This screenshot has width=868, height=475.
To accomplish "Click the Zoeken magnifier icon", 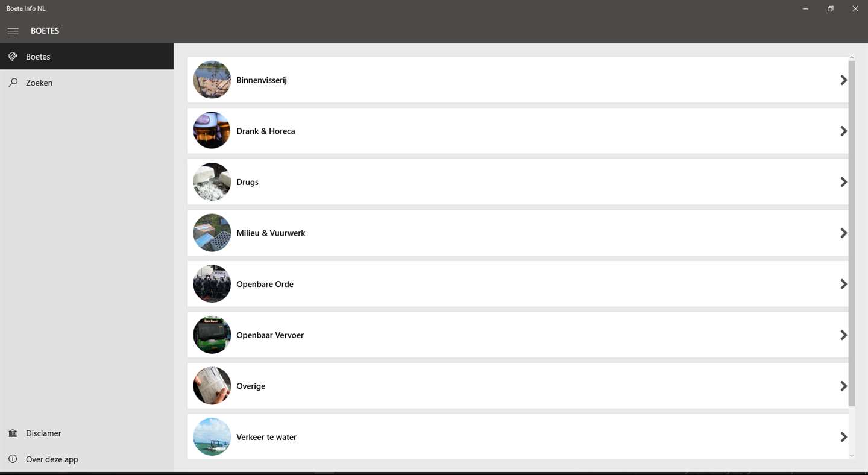I will pos(13,83).
